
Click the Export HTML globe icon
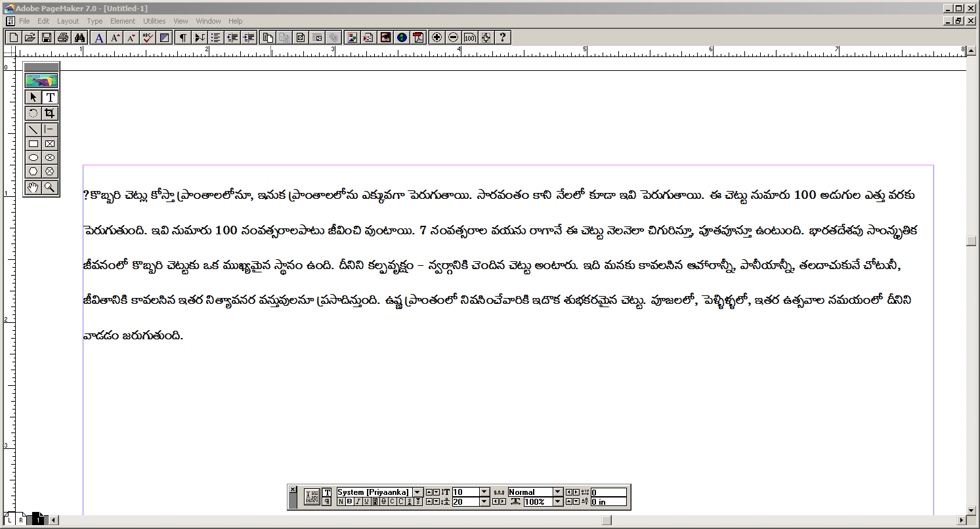click(x=402, y=37)
